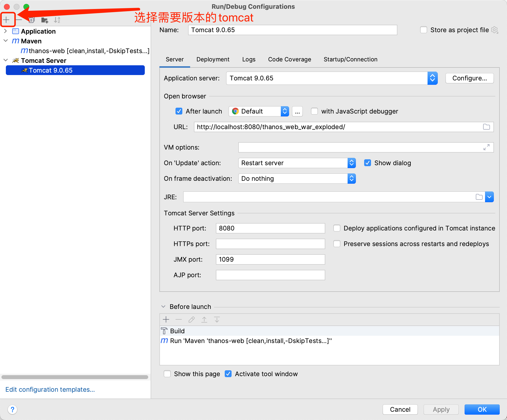Click the Configure... button
This screenshot has height=420, width=507.
[x=469, y=78]
